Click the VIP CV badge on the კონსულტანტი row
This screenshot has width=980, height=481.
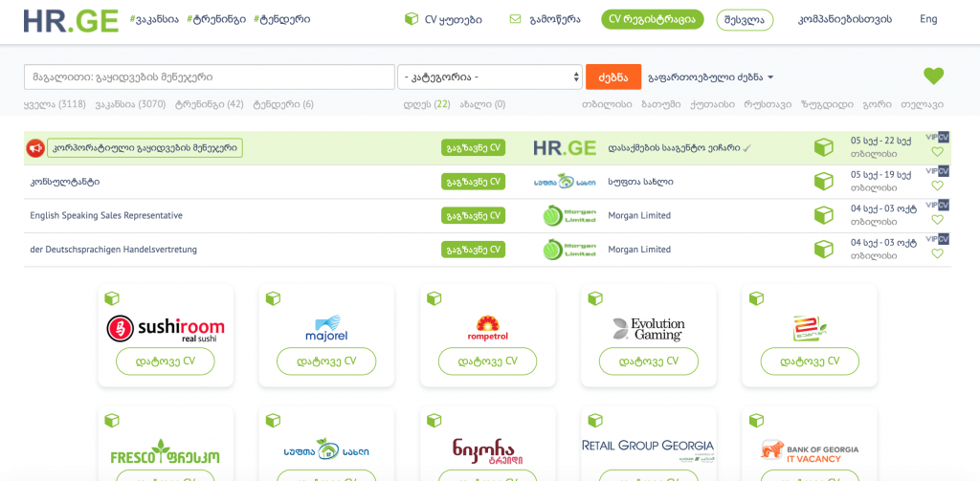pyautogui.click(x=937, y=171)
